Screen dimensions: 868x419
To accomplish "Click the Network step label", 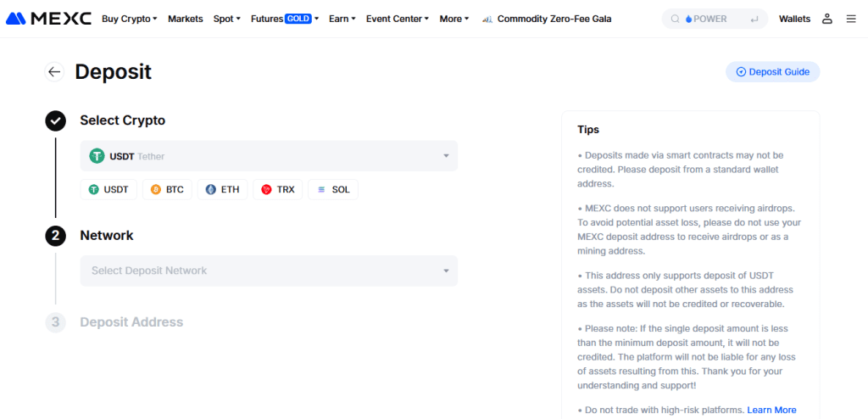I will [x=107, y=236].
